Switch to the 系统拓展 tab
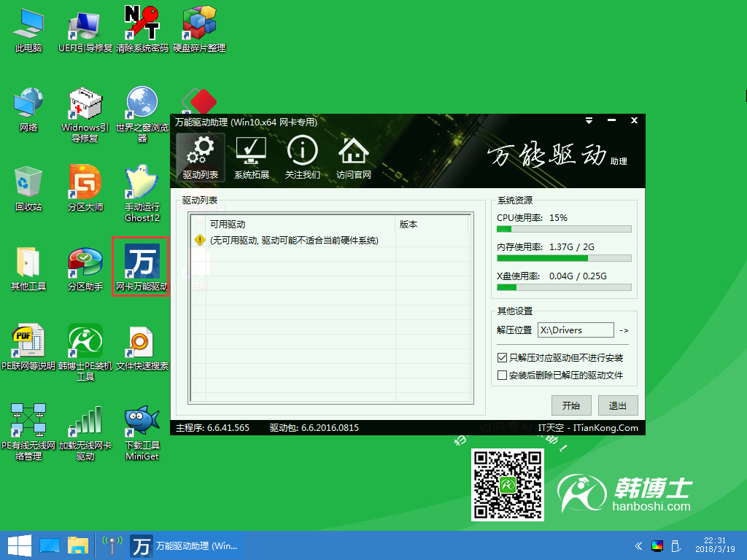Image resolution: width=747 pixels, height=560 pixels. (250, 156)
